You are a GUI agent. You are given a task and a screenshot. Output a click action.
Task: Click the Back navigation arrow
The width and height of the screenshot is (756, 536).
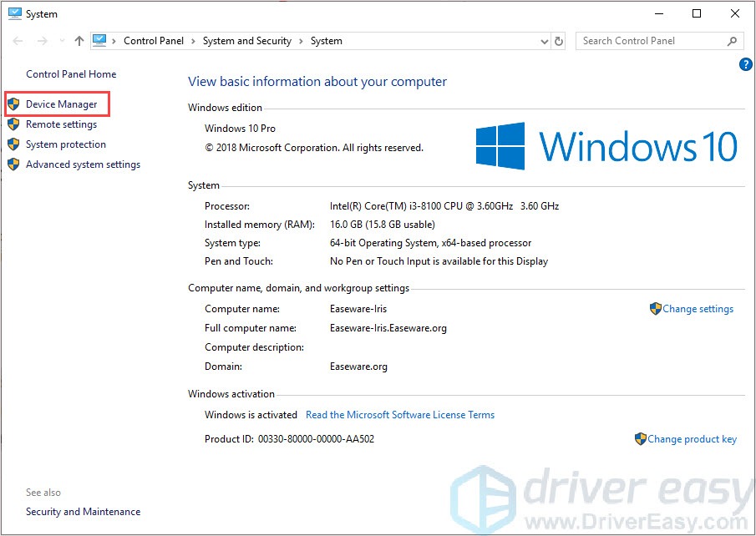point(18,41)
